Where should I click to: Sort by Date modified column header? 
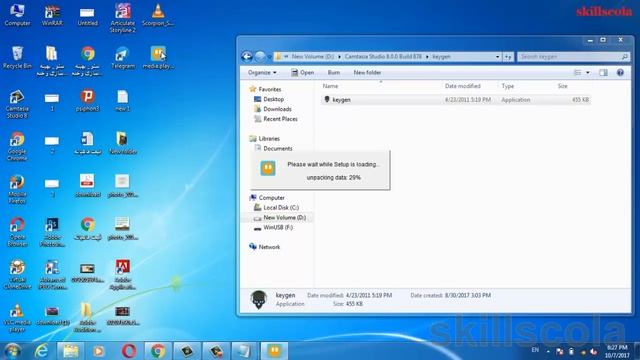[462, 86]
